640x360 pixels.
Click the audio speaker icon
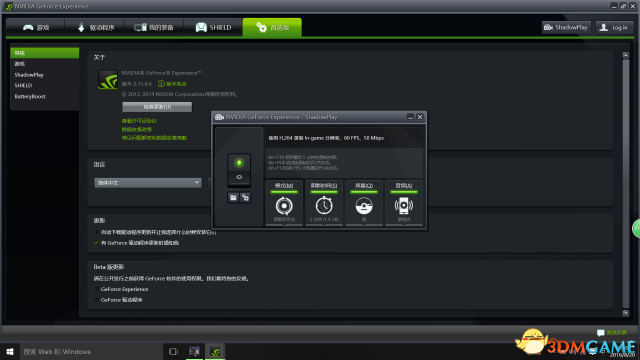click(404, 206)
